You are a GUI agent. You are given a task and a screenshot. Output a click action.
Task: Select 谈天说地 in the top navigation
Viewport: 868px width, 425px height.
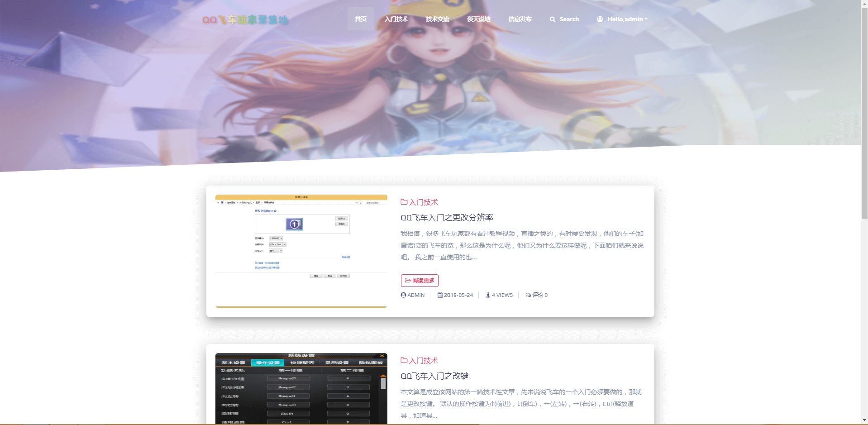pyautogui.click(x=478, y=19)
